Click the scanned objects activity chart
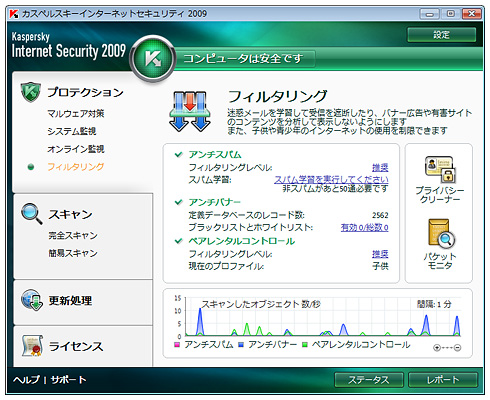 [323, 316]
